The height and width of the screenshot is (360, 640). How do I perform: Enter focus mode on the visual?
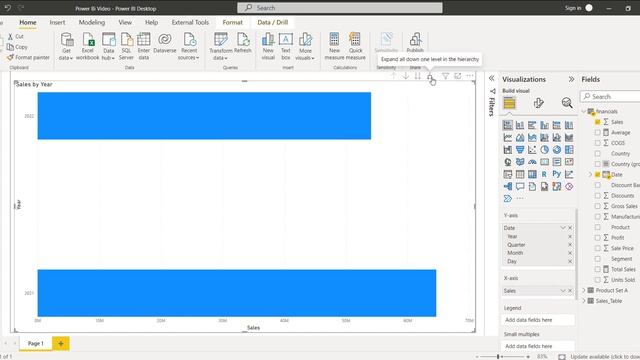tap(458, 76)
